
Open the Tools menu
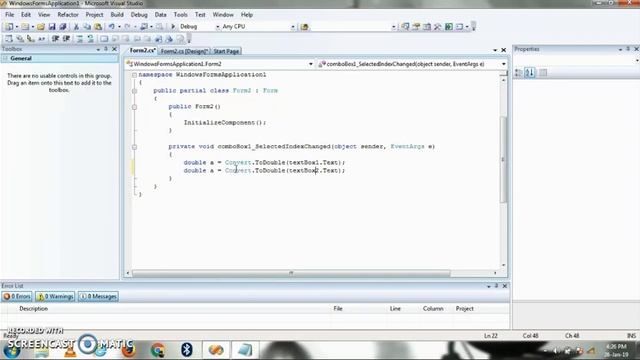[x=180, y=15]
